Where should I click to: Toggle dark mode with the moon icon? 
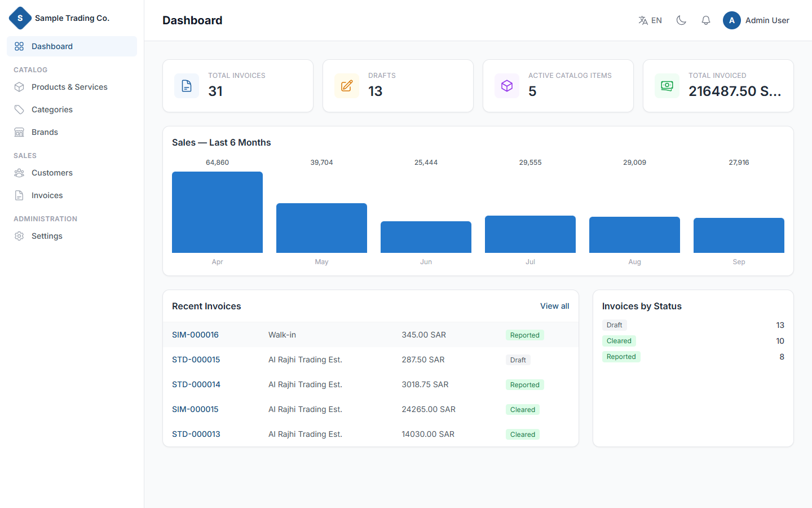click(681, 20)
